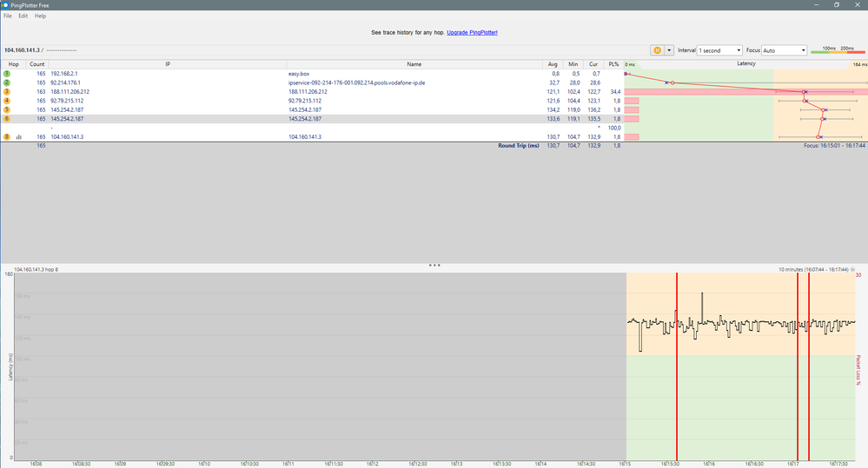This screenshot has height=468, width=868.
Task: Click the three-dot panel splitter handle
Action: [x=434, y=266]
